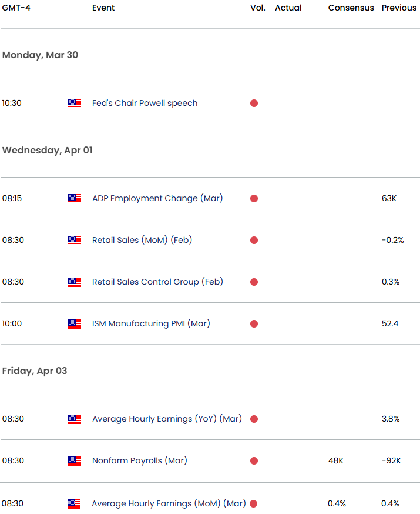This screenshot has height=514, width=420.
Task: Click the Nonfarm Payrolls 48K consensus value
Action: click(337, 461)
